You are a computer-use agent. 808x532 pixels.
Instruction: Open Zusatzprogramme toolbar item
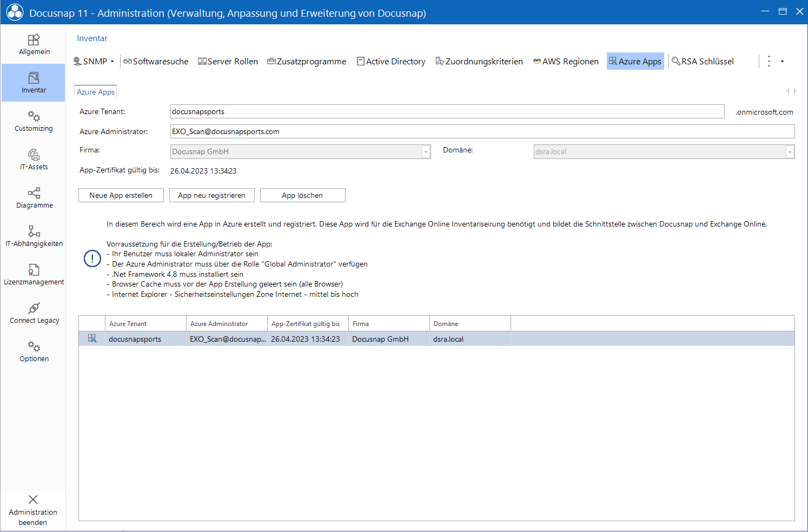(307, 61)
